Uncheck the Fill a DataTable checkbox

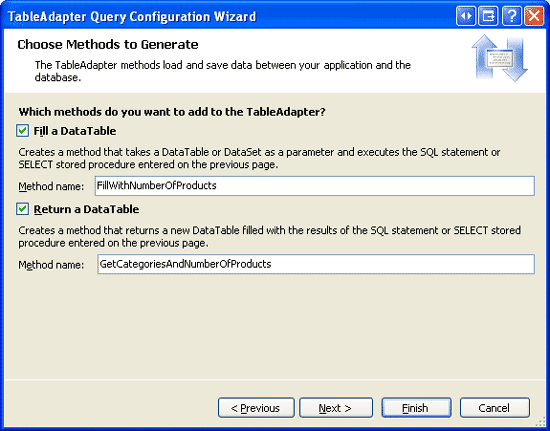[22, 131]
